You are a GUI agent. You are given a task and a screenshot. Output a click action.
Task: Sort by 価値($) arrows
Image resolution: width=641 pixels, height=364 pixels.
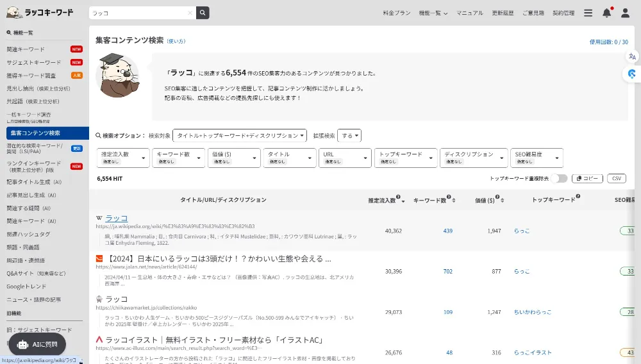coord(502,201)
